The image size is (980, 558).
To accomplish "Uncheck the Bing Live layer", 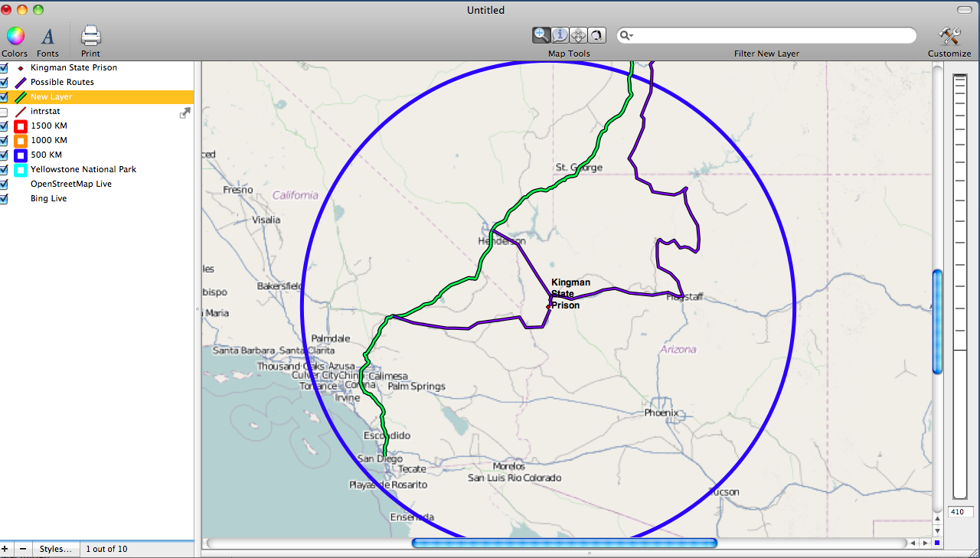I will (x=5, y=198).
